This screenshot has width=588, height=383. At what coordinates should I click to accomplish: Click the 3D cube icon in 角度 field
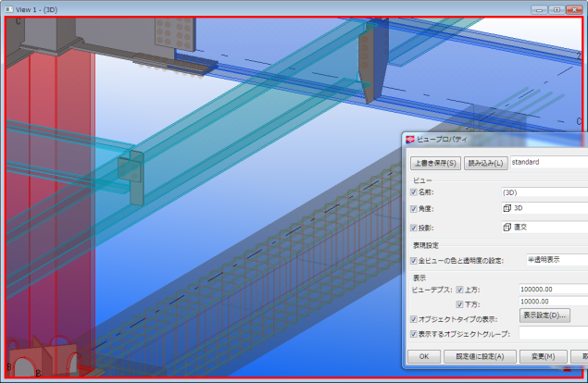click(507, 209)
